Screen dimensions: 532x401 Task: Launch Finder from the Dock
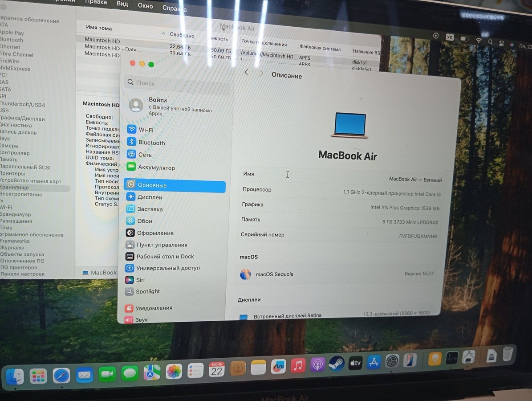click(15, 376)
